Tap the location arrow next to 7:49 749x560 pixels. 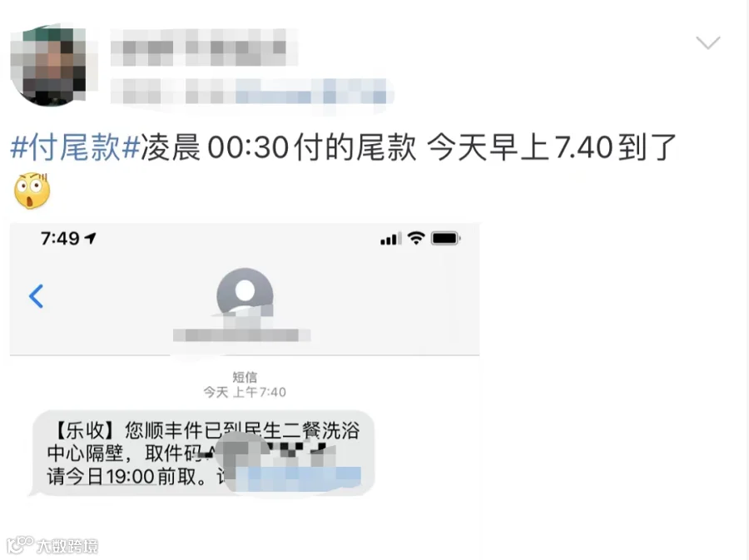(x=90, y=238)
